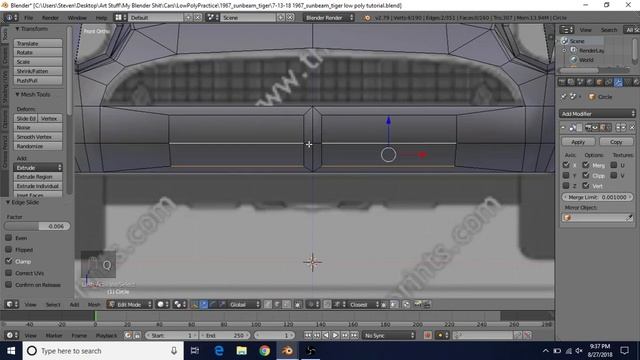Enable the mirror Z axis checkbox
Screen dimensions: 640x360
coord(566,186)
